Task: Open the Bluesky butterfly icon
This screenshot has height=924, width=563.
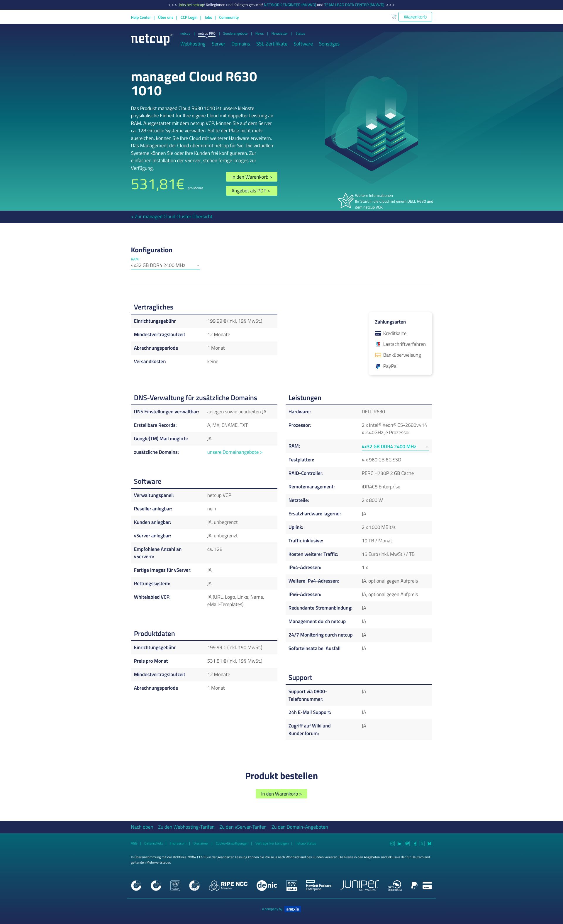Action: (430, 843)
